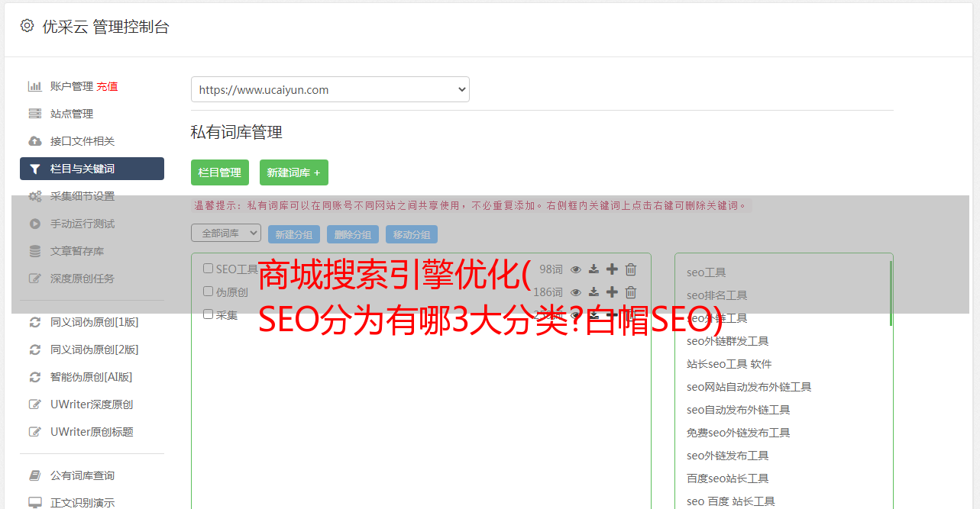
Task: Click refresh icon for 同义词伪原创[1版]
Action: pos(35,322)
